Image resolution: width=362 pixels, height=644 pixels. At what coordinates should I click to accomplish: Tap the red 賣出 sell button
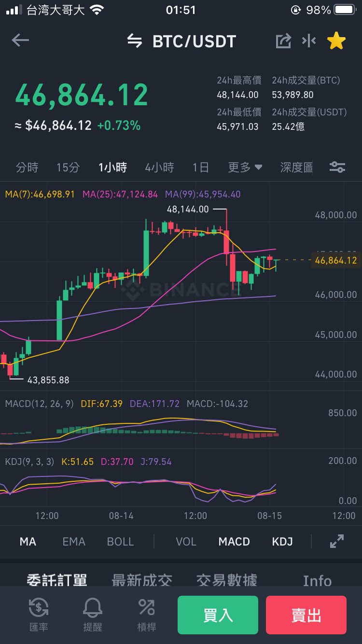306,615
